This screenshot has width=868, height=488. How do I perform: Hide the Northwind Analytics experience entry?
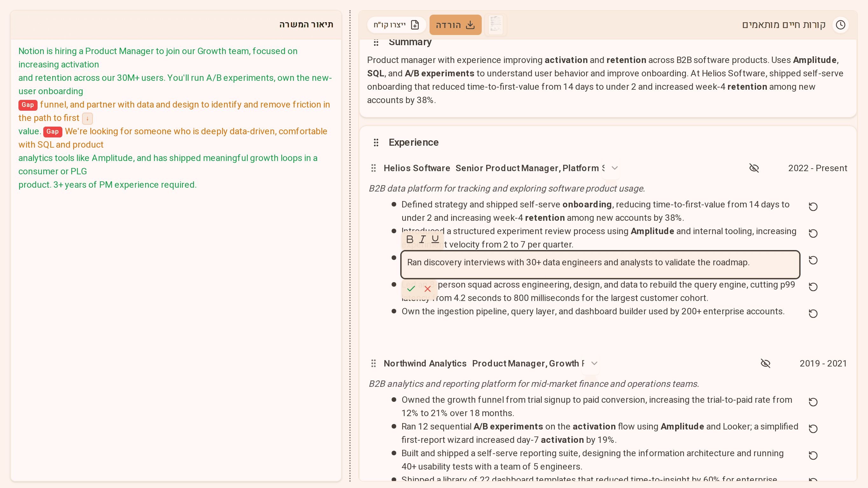coord(766,363)
